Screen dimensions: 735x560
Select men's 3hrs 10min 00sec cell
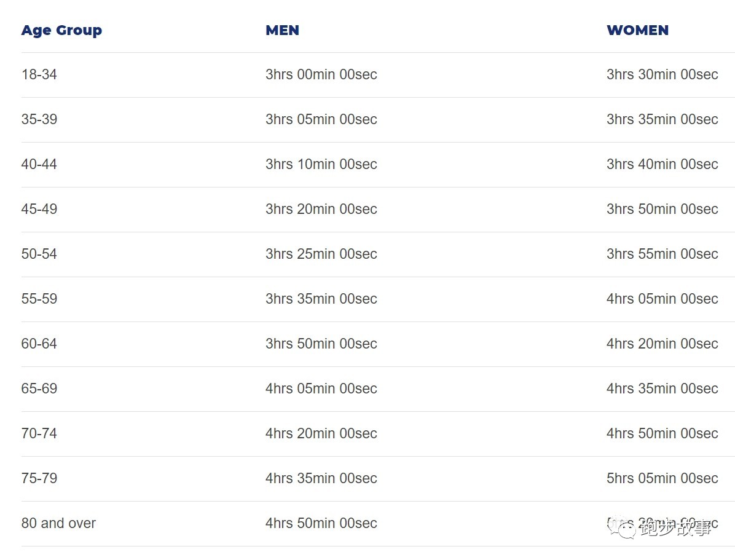pyautogui.click(x=321, y=164)
